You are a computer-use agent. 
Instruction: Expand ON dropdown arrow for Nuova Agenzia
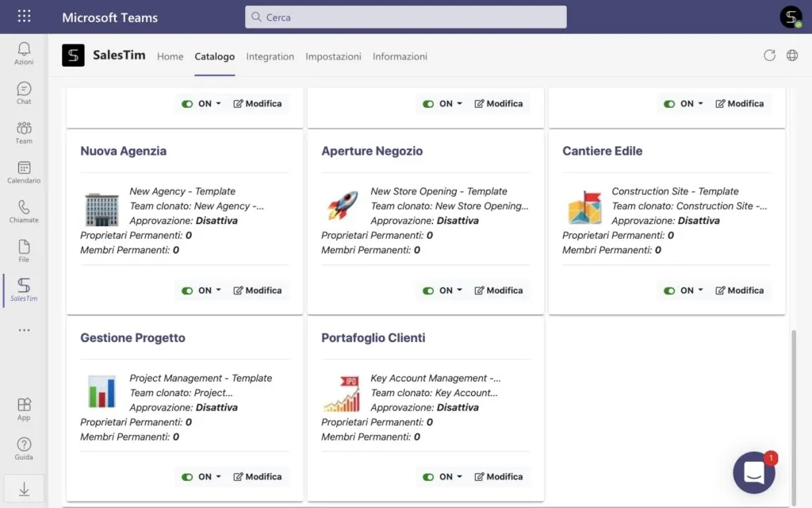219,290
